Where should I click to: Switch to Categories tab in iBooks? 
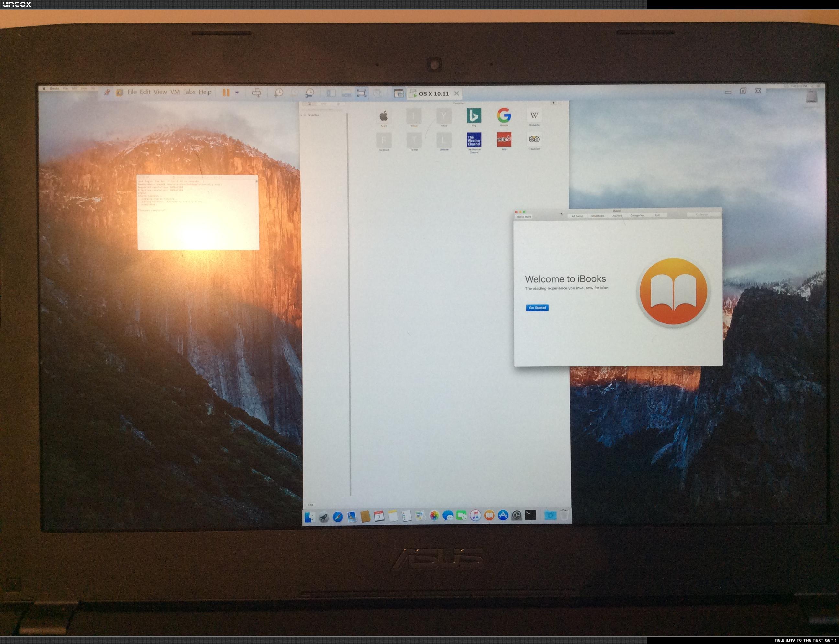click(637, 215)
